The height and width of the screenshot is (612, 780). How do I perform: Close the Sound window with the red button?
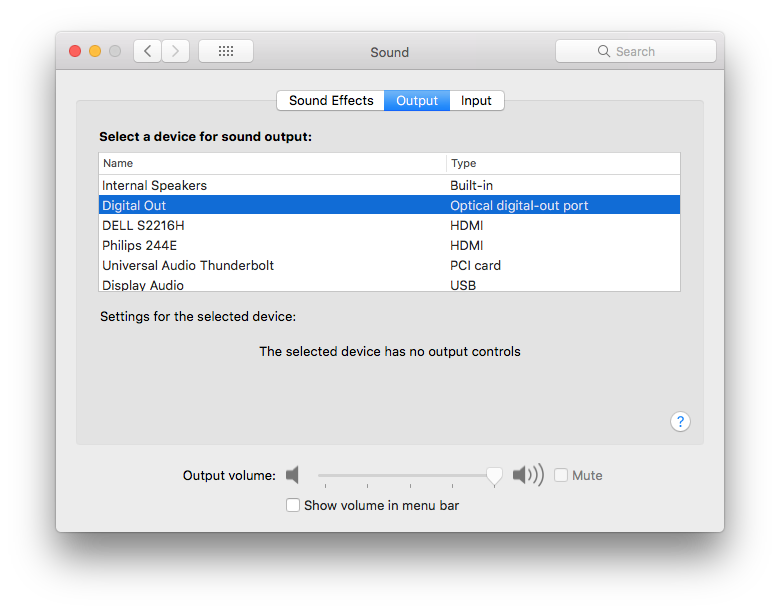(75, 51)
